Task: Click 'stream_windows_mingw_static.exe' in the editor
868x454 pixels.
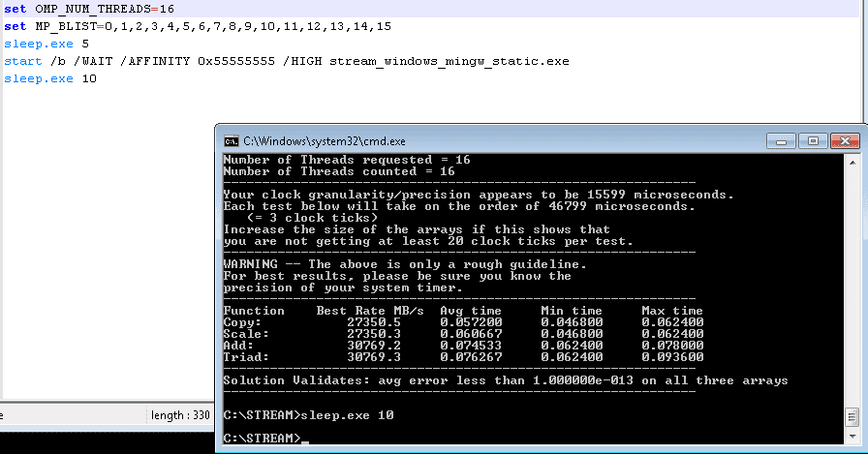Action: (x=449, y=61)
